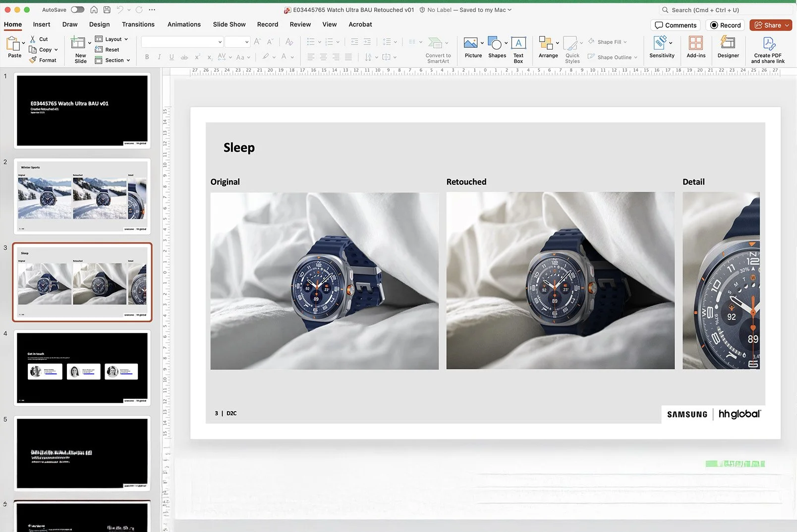
Task: Toggle Subscript formatting
Action: [210, 57]
